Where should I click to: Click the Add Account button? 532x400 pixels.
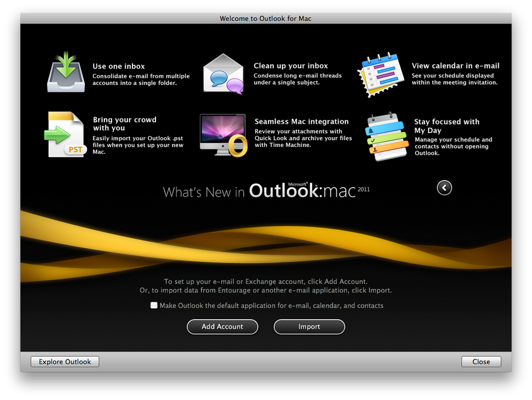(222, 326)
